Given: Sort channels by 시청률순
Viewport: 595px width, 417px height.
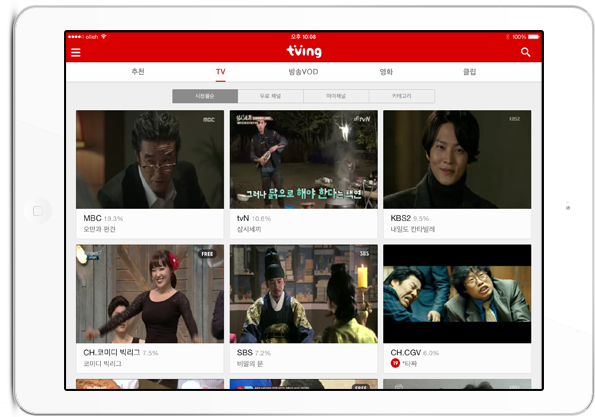Looking at the screenshot, I should (205, 96).
